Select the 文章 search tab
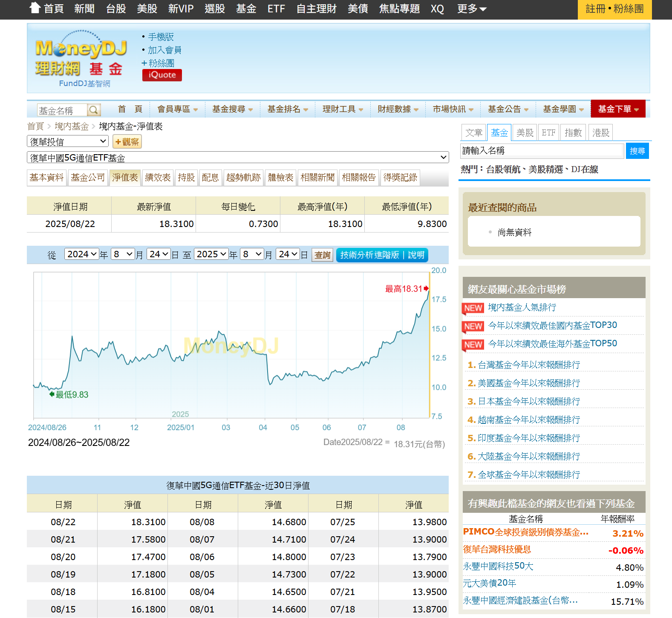672x618 pixels. [474, 132]
